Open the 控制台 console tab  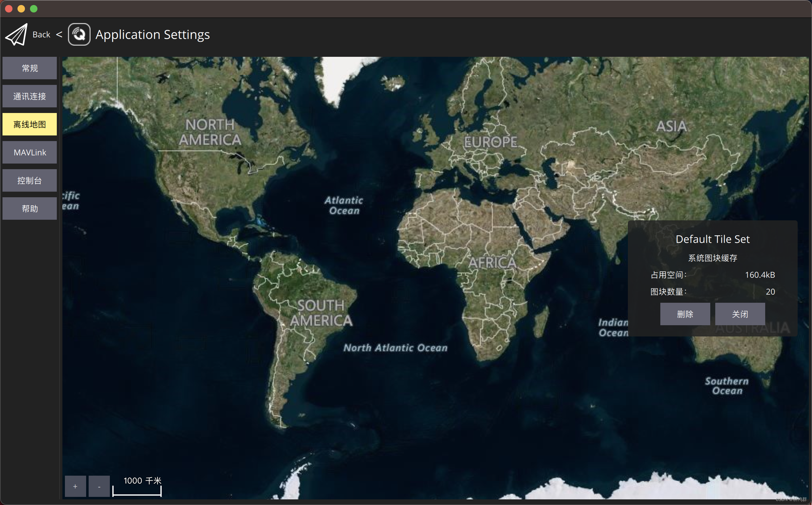(x=30, y=180)
